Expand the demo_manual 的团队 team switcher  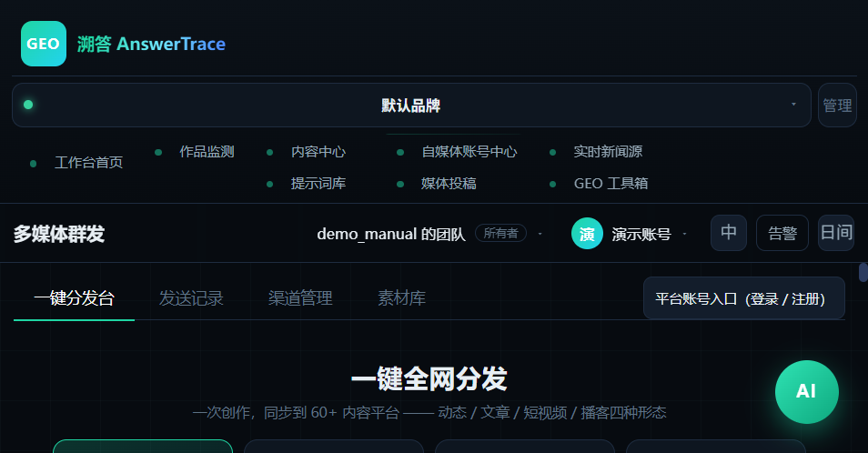(429, 234)
